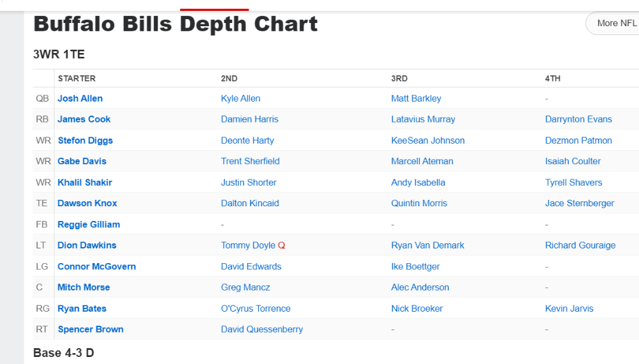Click Kyle Allen backup quarterback link
639x364 pixels.
point(240,98)
